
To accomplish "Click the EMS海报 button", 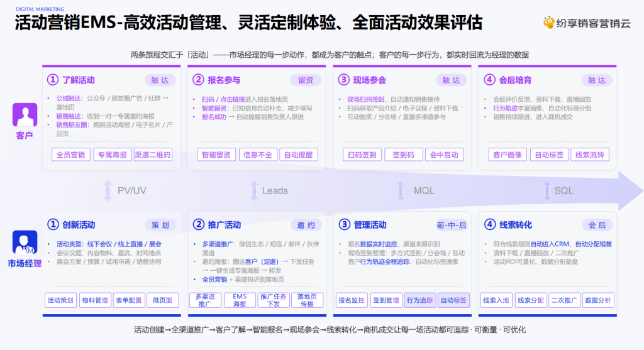I will pos(240,300).
